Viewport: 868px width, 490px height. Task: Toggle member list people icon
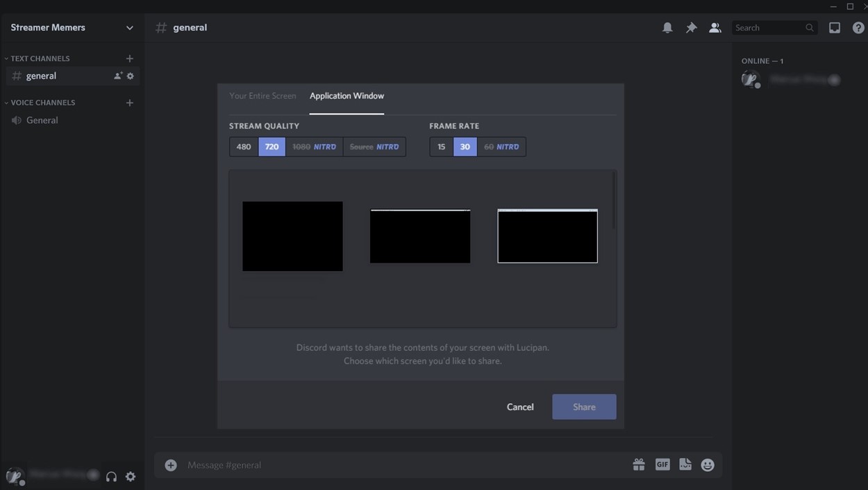(715, 28)
